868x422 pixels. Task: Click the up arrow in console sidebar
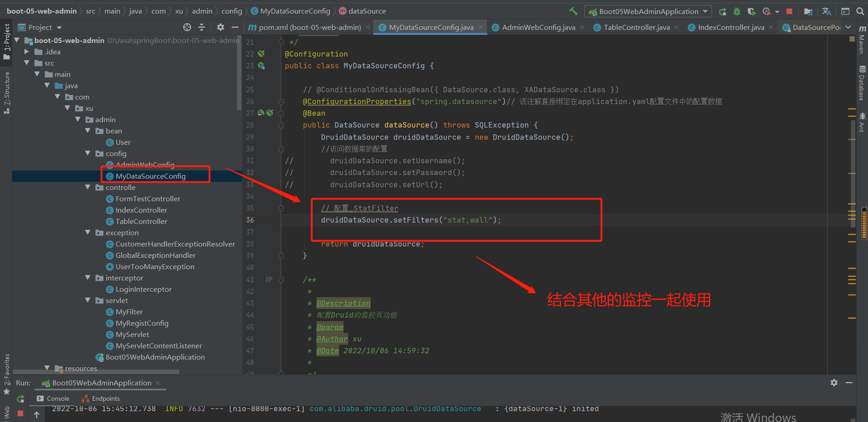pos(37,414)
